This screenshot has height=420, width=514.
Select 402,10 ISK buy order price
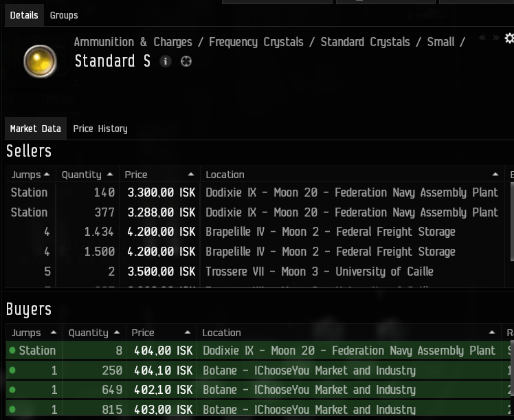(164, 390)
